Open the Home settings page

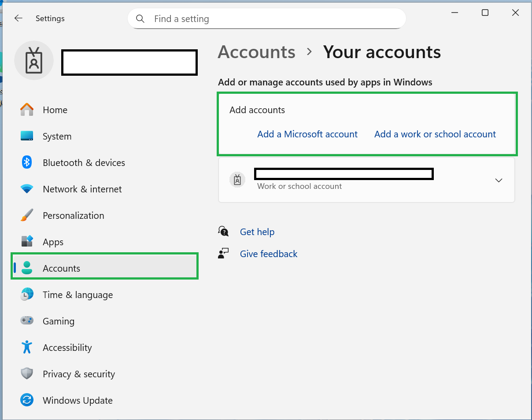coord(105,110)
